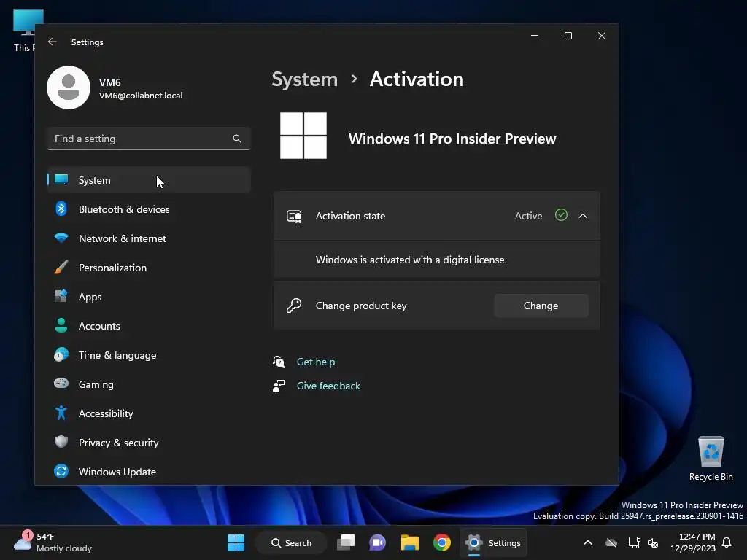Screen dimensions: 747x560
Task: Open Gaming settings category
Action: point(149,384)
